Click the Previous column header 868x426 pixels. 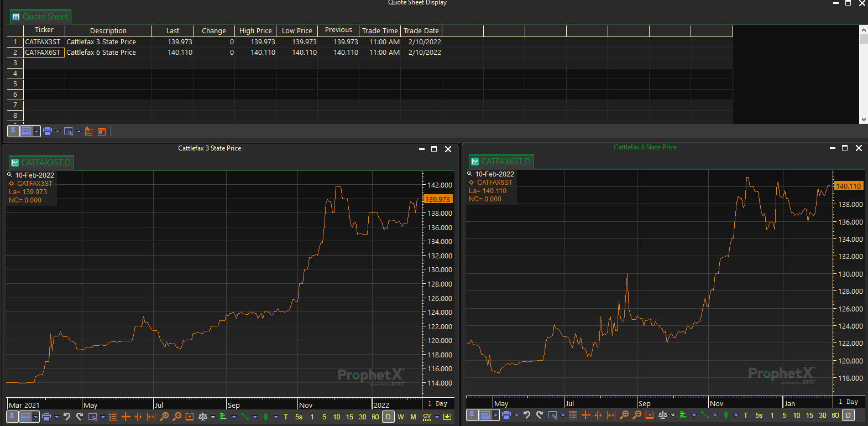(338, 30)
